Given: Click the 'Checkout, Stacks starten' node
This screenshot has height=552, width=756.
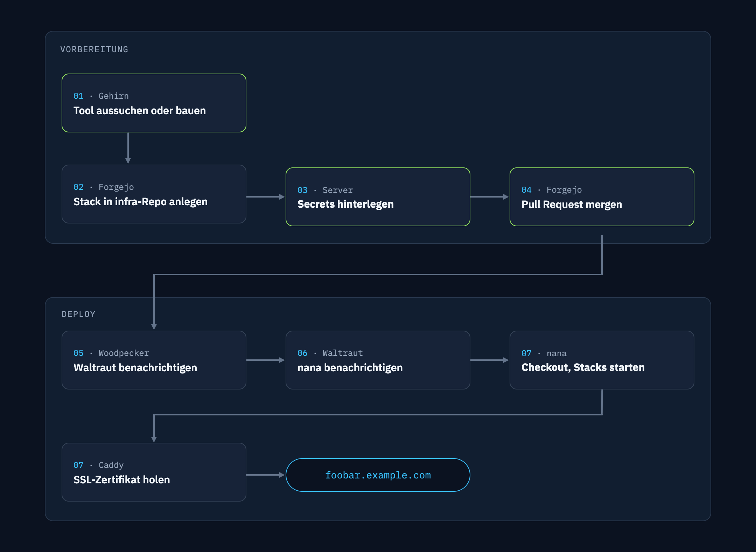Looking at the screenshot, I should pos(602,360).
